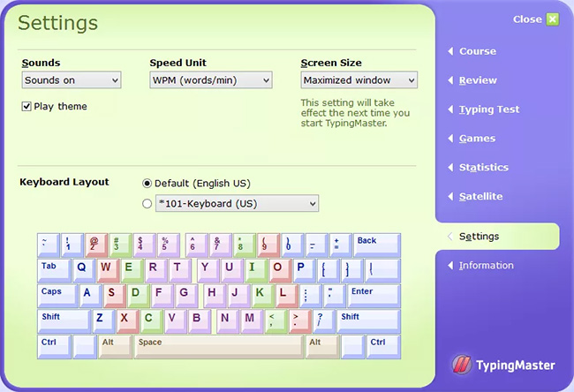Open the Sounds dropdown
574x392 pixels.
(72, 79)
